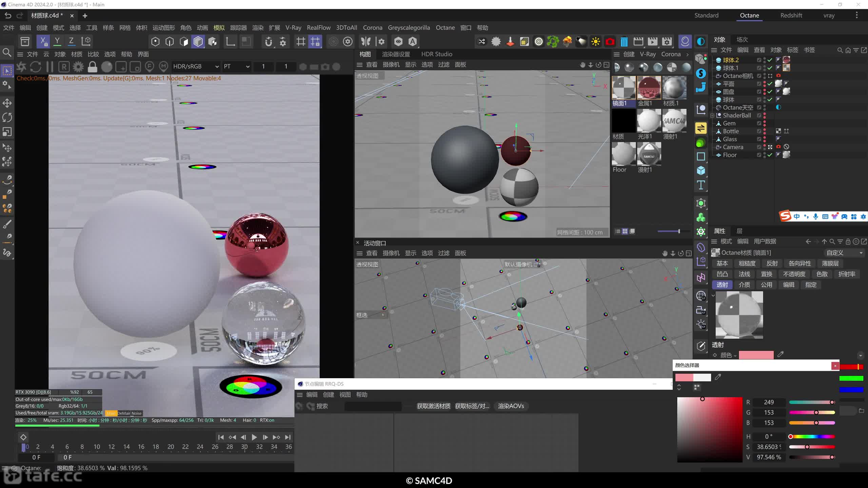
Task: Expand the ShaderBall object tree
Action: [x=712, y=116]
